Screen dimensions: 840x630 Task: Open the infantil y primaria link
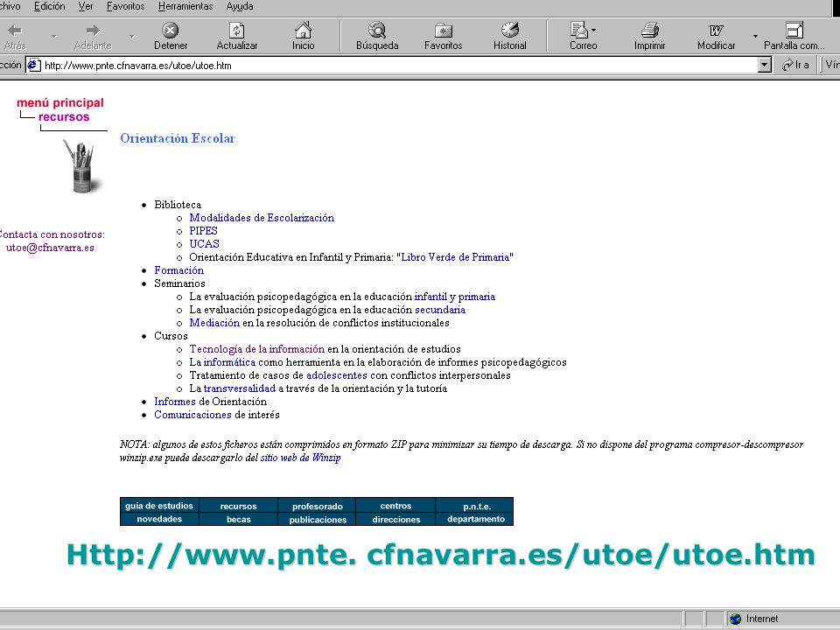455,297
